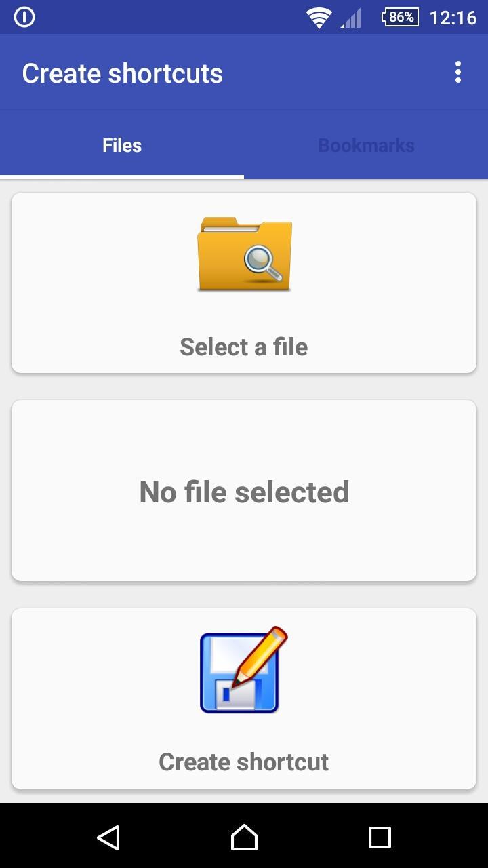Open the three-dot overflow menu
This screenshot has height=868, width=488.
[x=458, y=73]
